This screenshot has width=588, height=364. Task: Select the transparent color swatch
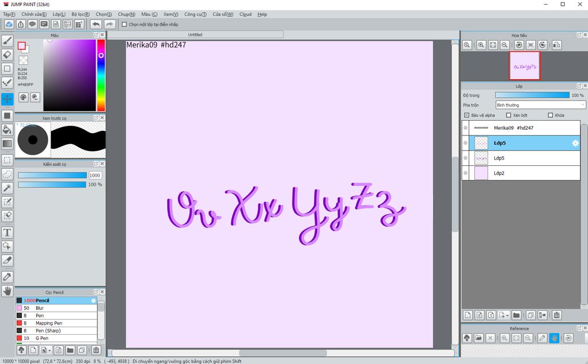click(x=23, y=60)
